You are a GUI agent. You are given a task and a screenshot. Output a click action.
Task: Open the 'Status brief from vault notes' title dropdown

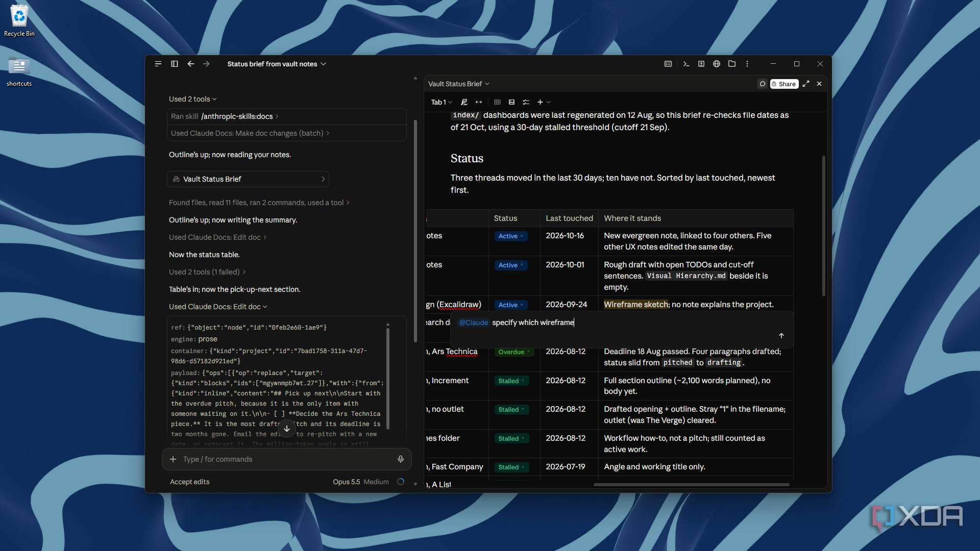pos(277,64)
